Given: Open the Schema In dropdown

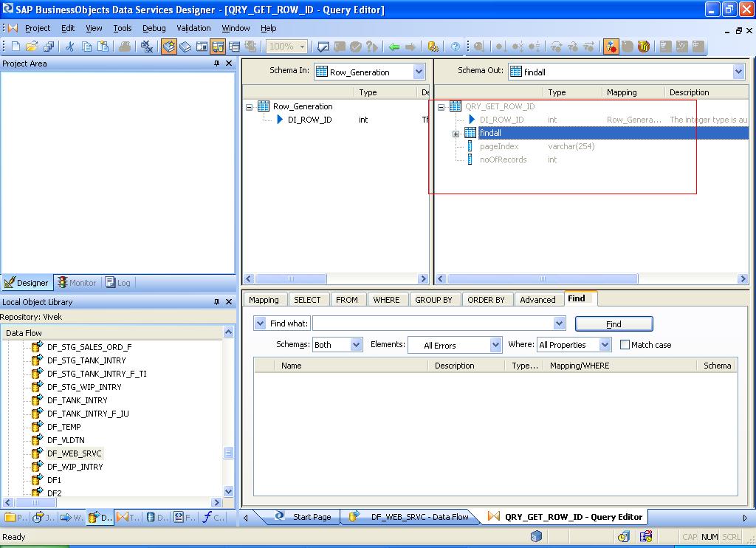Looking at the screenshot, I should pyautogui.click(x=419, y=72).
